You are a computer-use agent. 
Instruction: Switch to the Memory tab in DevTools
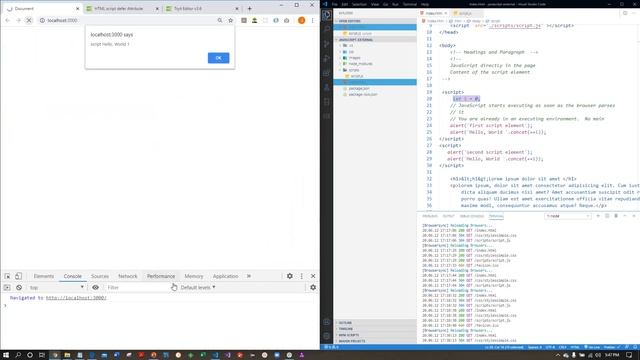pyautogui.click(x=194, y=276)
